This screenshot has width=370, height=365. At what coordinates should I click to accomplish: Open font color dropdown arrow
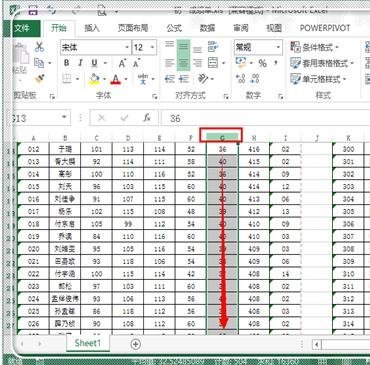pos(126,79)
